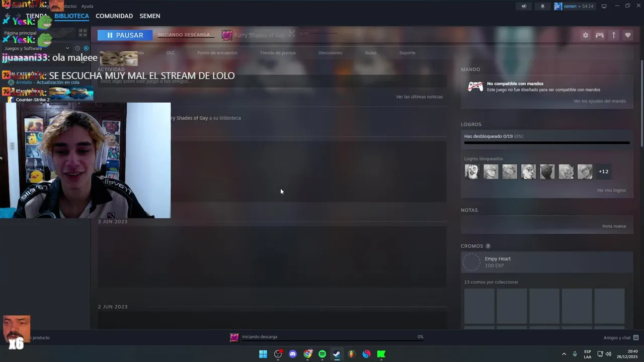This screenshot has height=362, width=644.
Task: Open controller settings gamepad icon
Action: pos(600,35)
